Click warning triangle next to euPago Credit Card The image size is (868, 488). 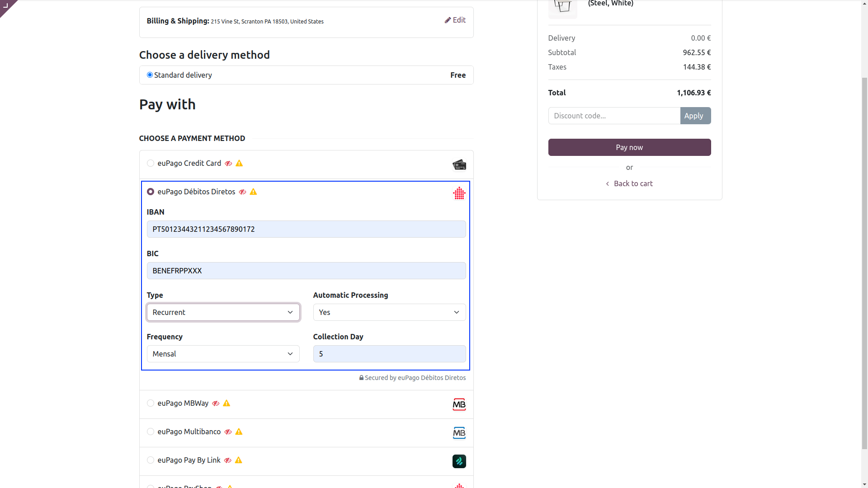(239, 163)
